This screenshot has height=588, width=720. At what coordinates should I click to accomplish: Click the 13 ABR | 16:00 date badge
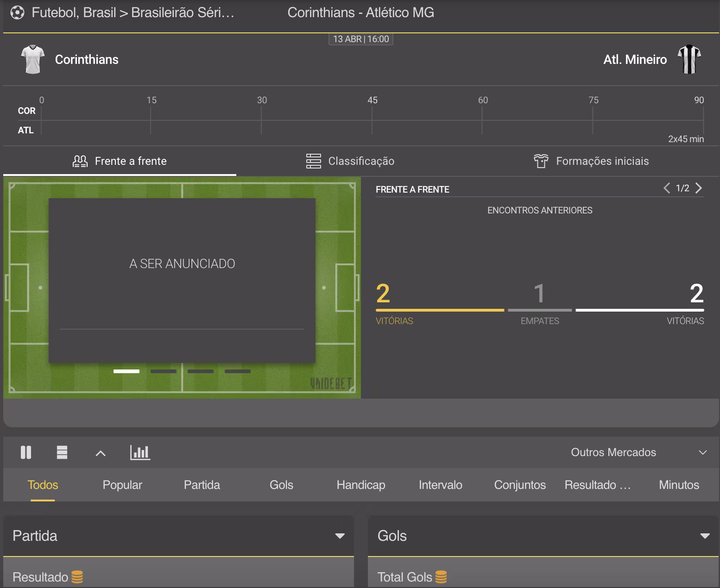coord(361,39)
